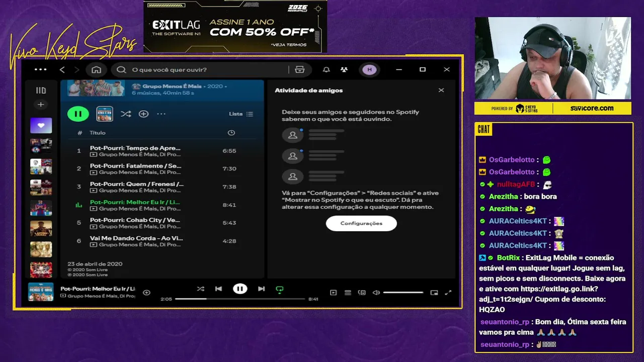Click chat user 'OsGarbelotto' first message
The width and height of the screenshot is (644, 362).
pyautogui.click(x=512, y=160)
